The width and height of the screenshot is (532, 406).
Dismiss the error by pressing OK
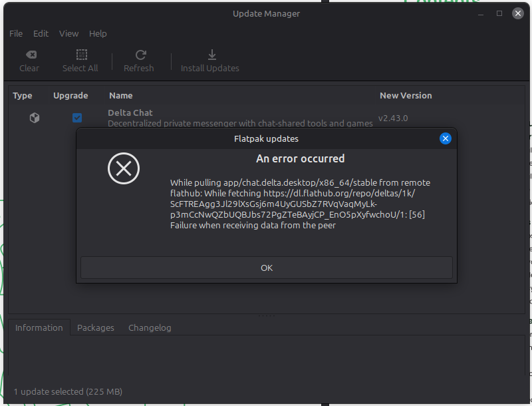tap(267, 268)
